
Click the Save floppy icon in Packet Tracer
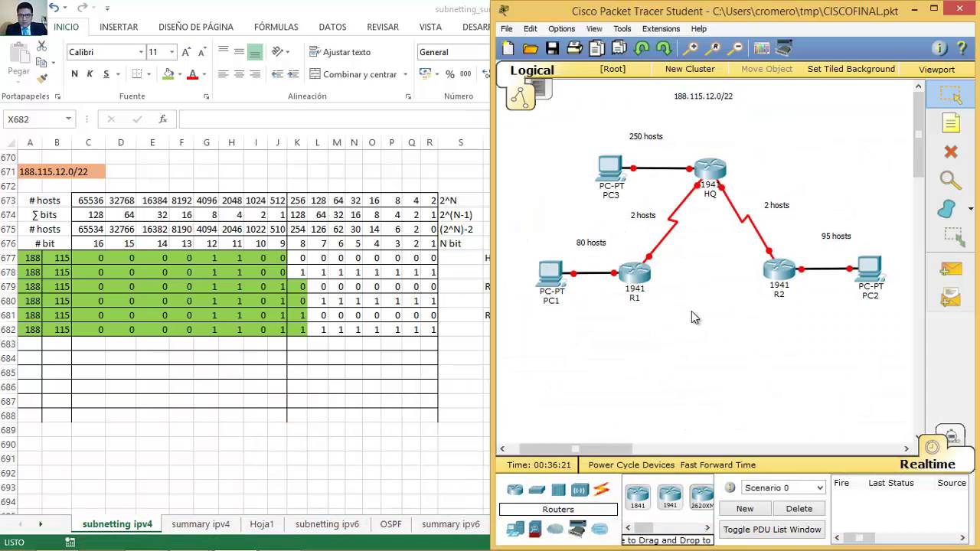(x=552, y=48)
